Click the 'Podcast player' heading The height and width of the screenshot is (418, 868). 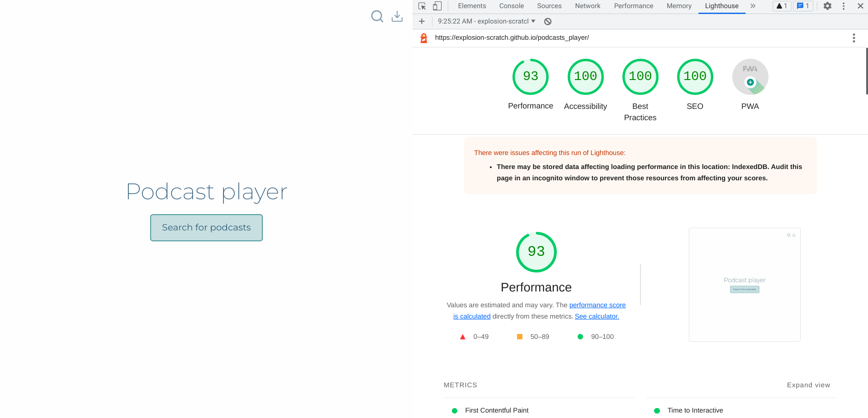click(x=207, y=192)
